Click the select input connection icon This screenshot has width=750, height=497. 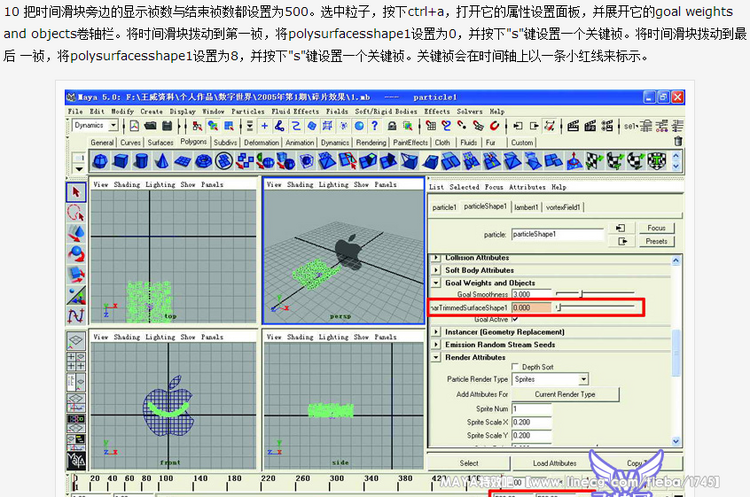pos(620,228)
